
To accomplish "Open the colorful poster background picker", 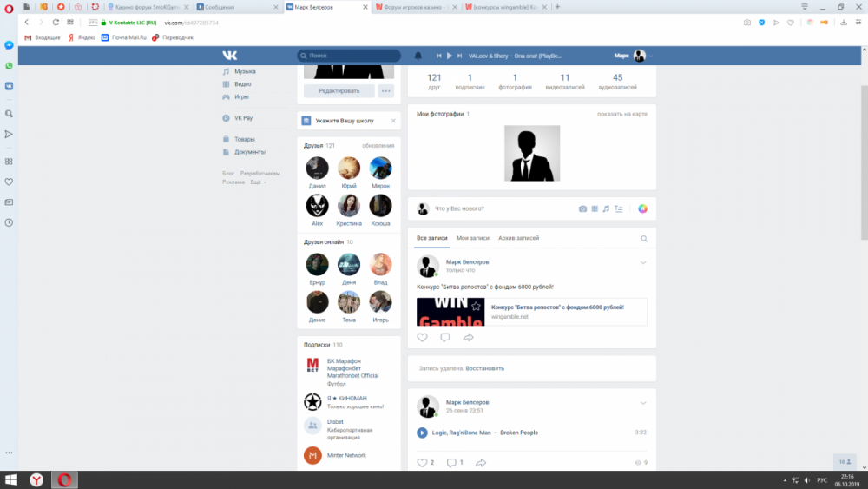I will (x=642, y=208).
